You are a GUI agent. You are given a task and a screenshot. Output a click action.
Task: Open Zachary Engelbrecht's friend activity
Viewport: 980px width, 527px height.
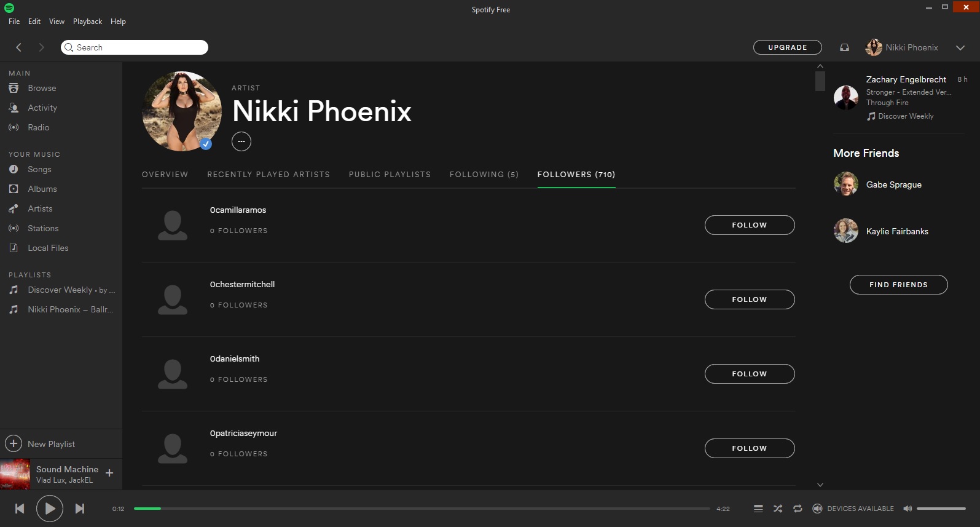coord(906,79)
